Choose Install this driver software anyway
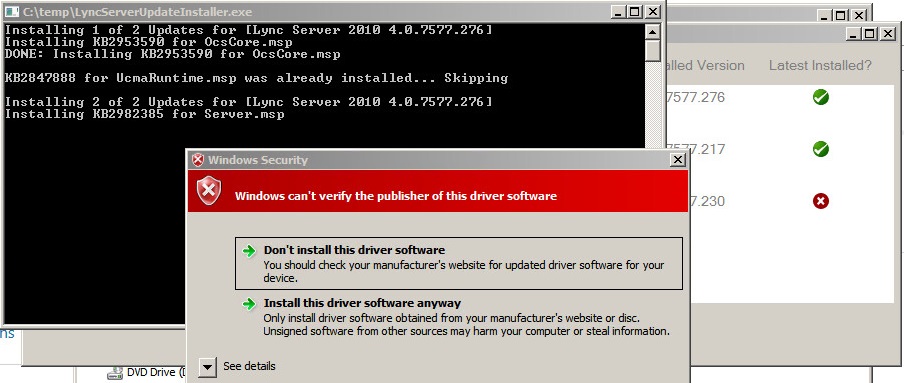The height and width of the screenshot is (383, 904). (458, 317)
